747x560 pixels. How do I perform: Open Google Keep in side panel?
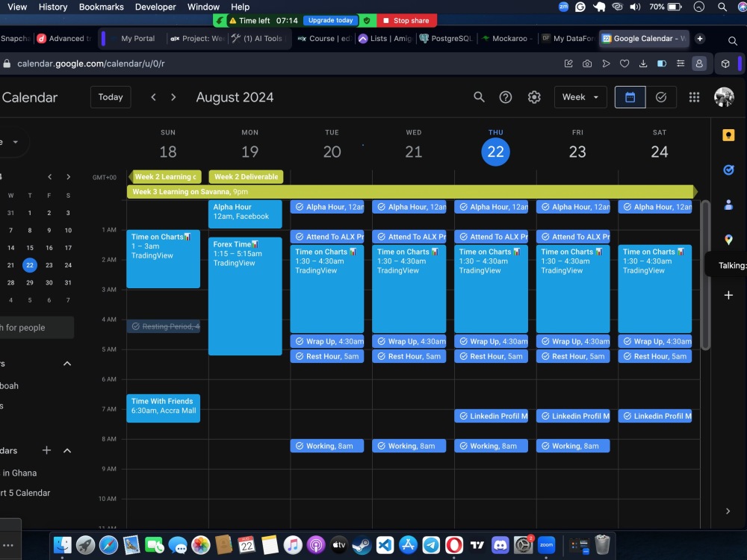coord(728,135)
